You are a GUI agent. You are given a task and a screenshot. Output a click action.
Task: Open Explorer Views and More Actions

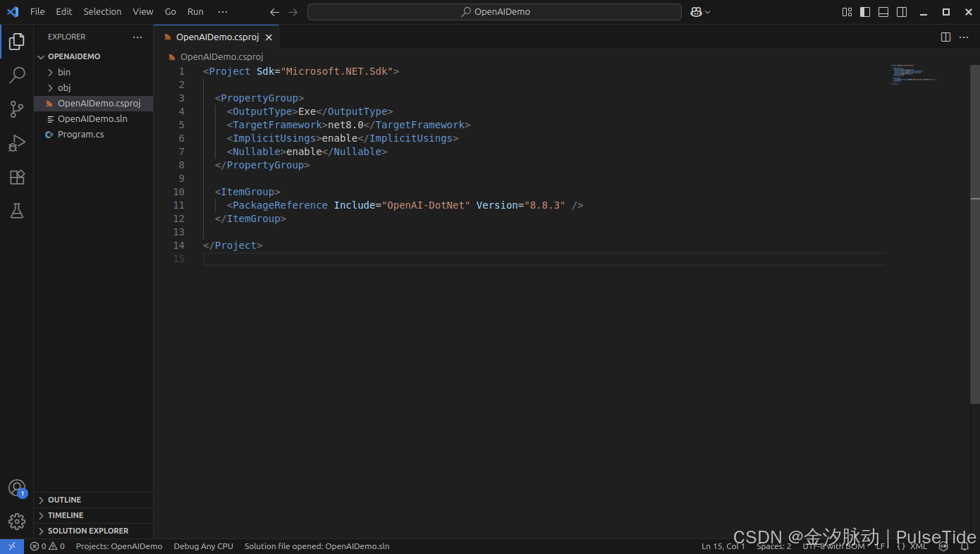point(137,37)
